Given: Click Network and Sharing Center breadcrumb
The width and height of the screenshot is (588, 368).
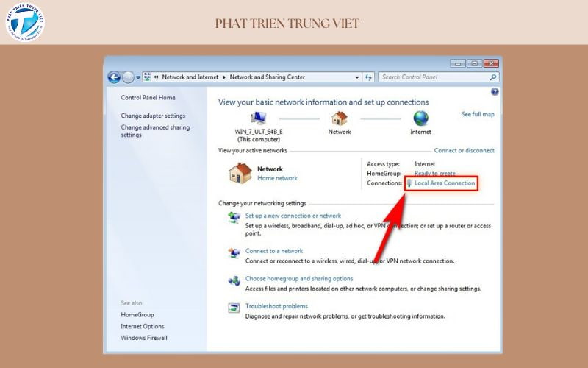Looking at the screenshot, I should (x=267, y=77).
